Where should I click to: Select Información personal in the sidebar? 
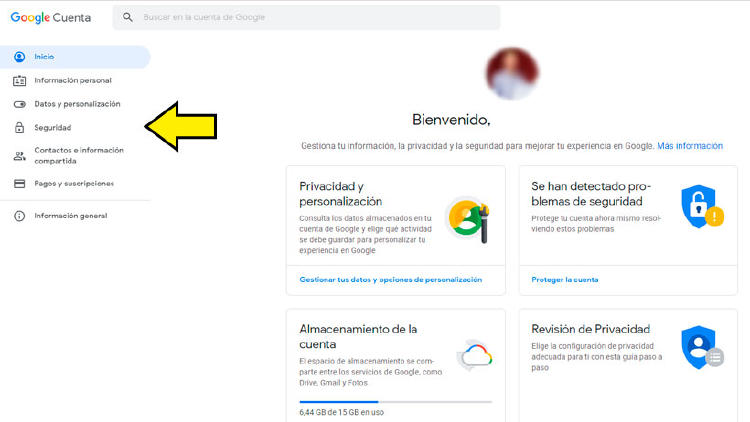(x=73, y=80)
